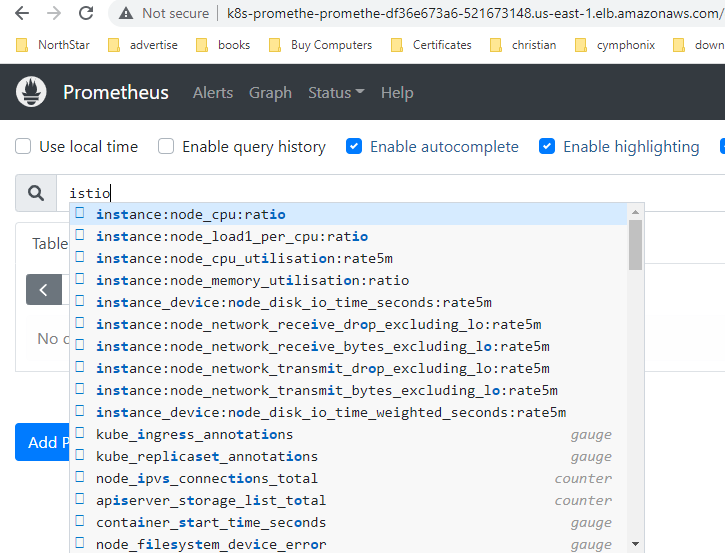Viewport: 725px width, 553px height.
Task: Enable the query history checkbox
Action: pos(166,146)
